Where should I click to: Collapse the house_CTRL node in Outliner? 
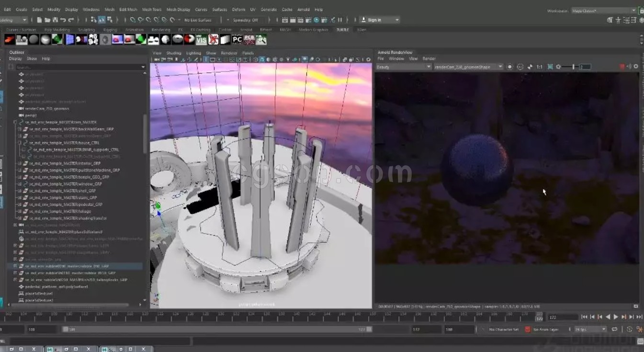(20, 143)
